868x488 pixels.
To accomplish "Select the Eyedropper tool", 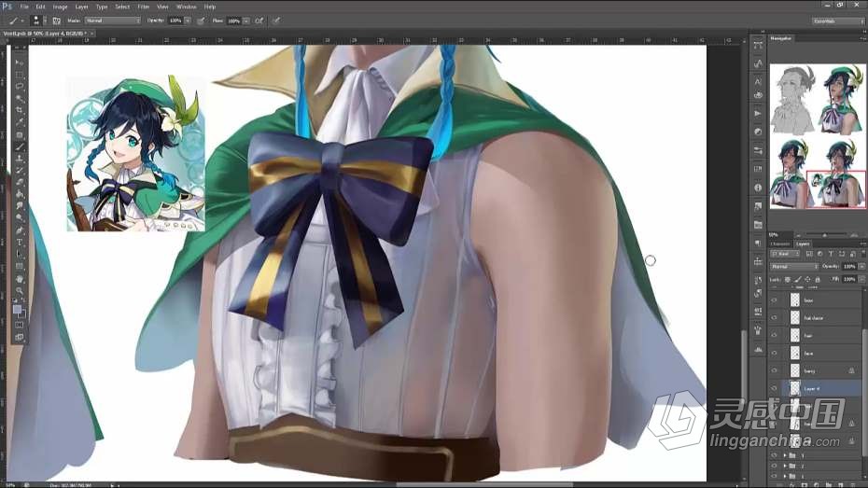I will point(20,123).
